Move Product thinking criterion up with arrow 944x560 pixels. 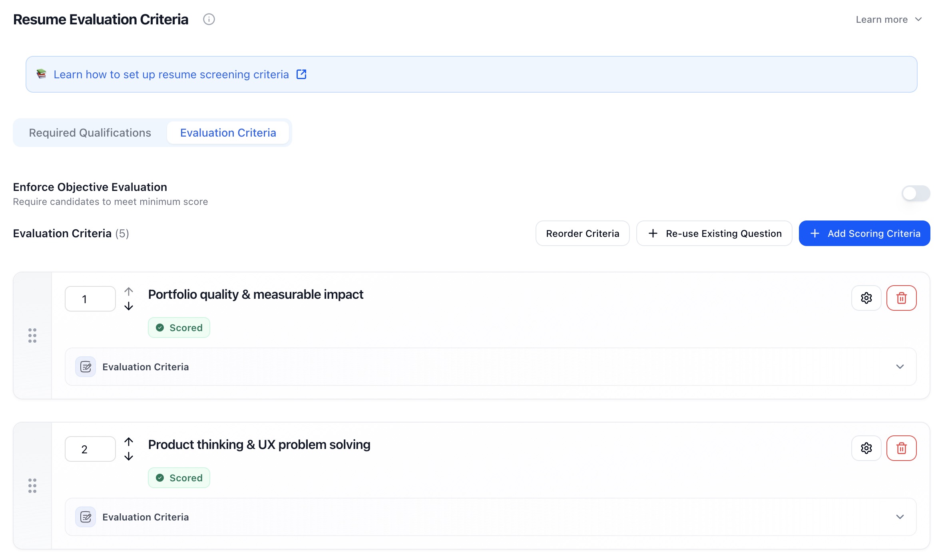tap(128, 441)
